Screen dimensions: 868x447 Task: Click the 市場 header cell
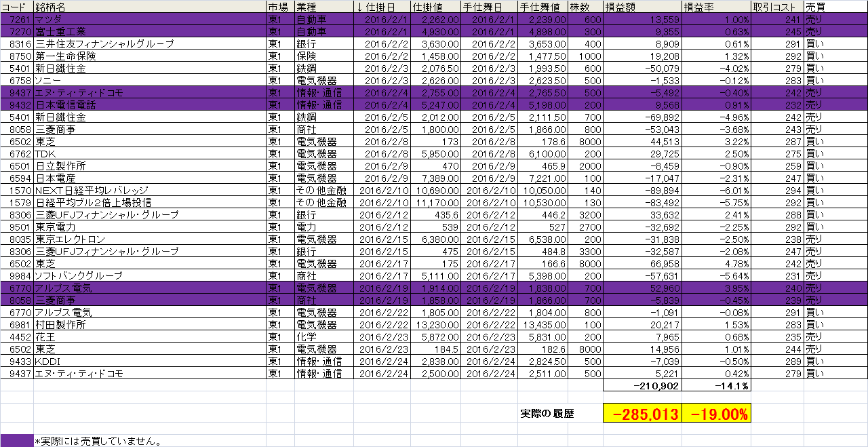click(x=280, y=7)
